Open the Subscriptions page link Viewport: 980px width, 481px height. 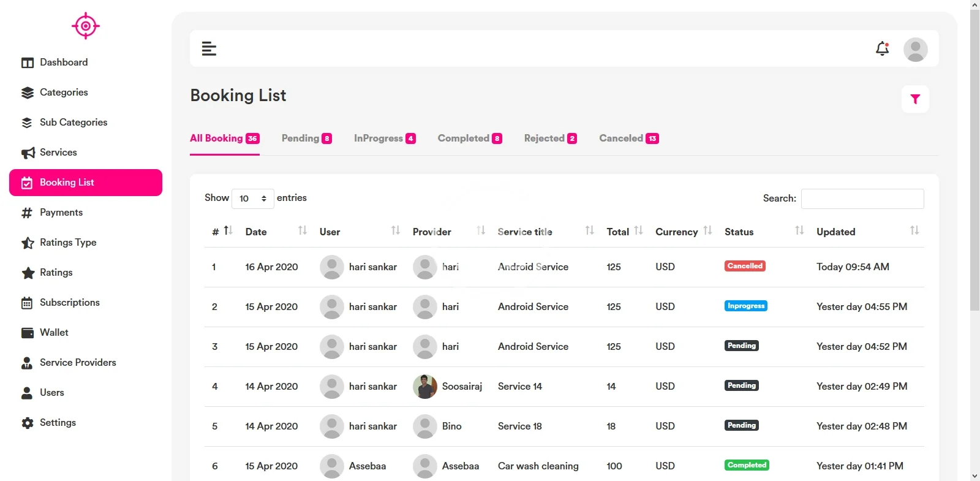60,303
